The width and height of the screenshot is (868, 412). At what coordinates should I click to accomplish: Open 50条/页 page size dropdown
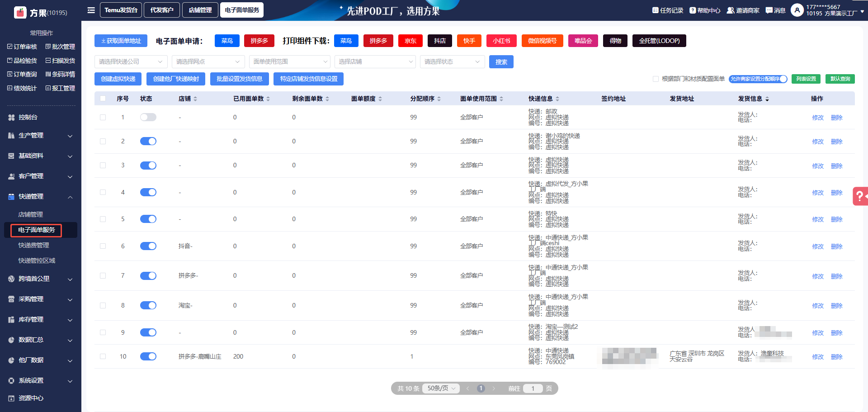[441, 388]
